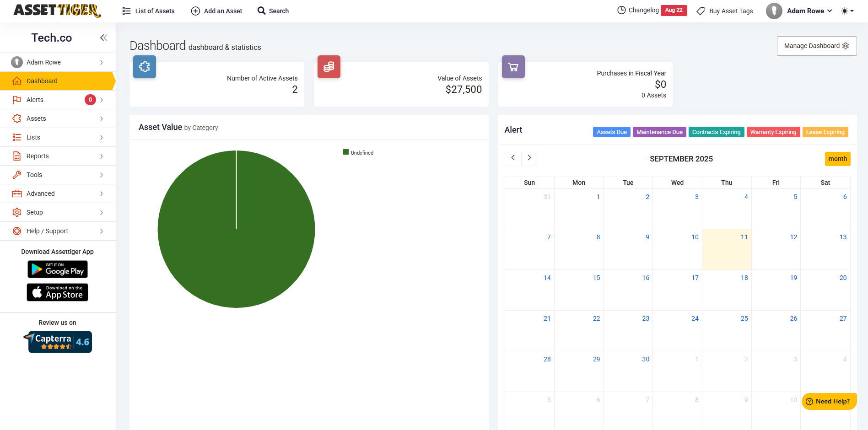868x430 pixels.
Task: Click the Dashboard home icon in sidebar
Action: (17, 81)
